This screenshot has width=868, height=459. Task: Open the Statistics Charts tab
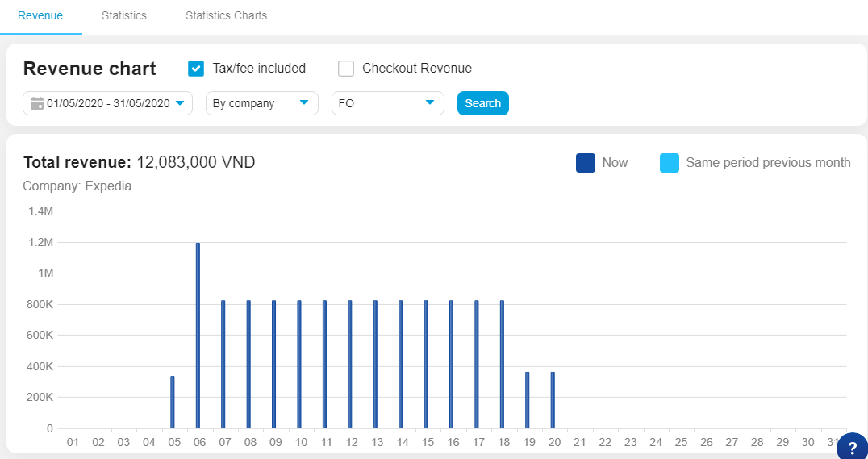coord(226,16)
